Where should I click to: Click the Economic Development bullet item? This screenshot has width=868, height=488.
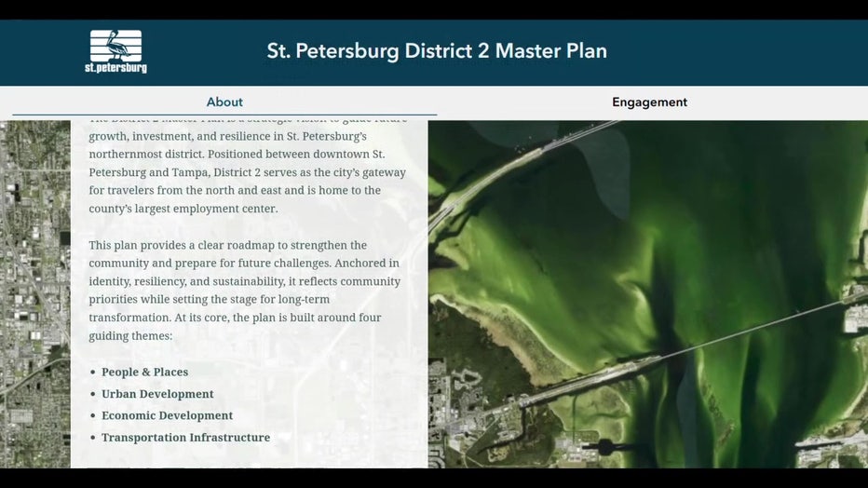(167, 415)
